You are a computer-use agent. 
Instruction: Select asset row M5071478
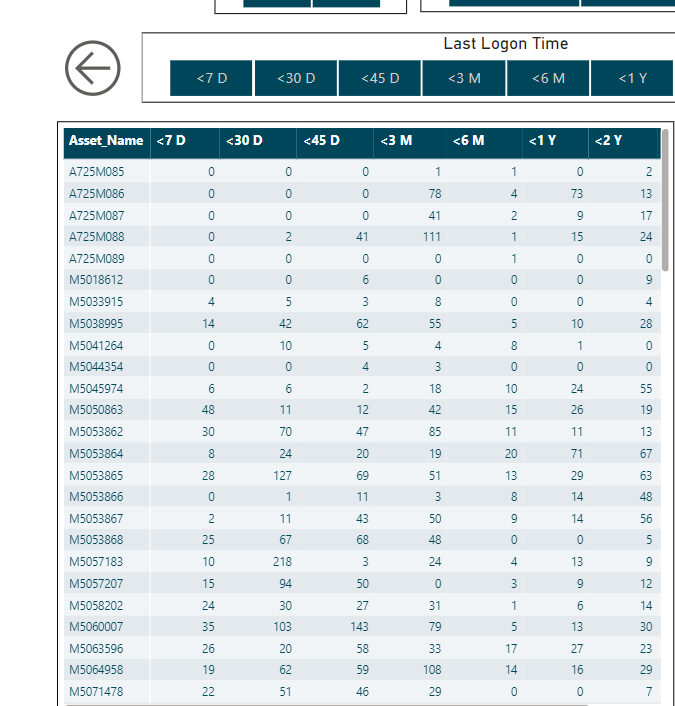click(x=362, y=692)
